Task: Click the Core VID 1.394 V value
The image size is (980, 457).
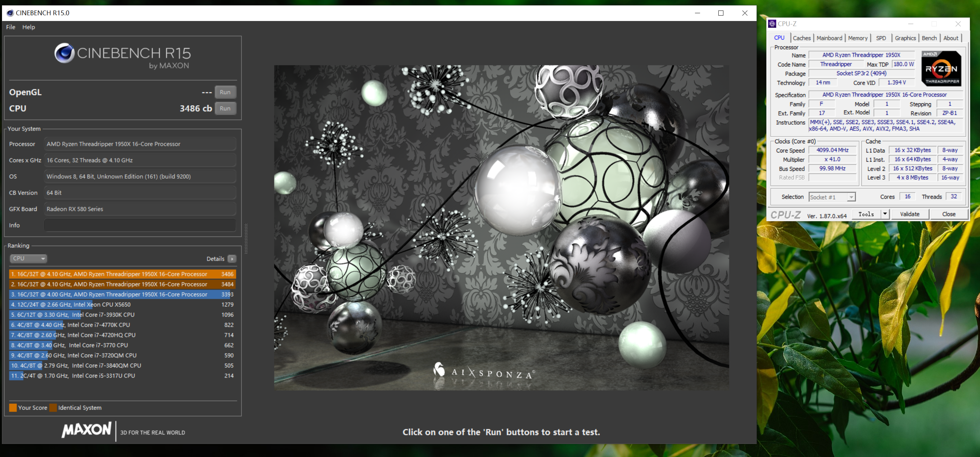Action: pyautogui.click(x=896, y=83)
